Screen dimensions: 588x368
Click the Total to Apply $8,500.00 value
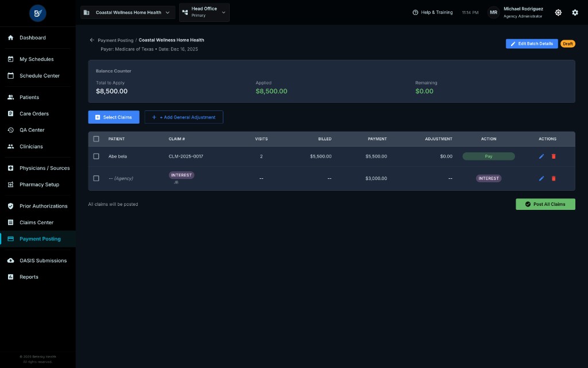pyautogui.click(x=112, y=91)
